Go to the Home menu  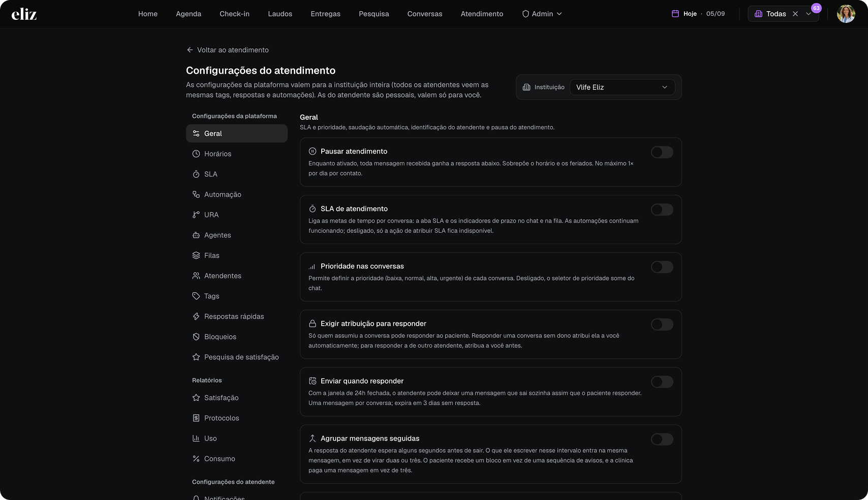148,14
